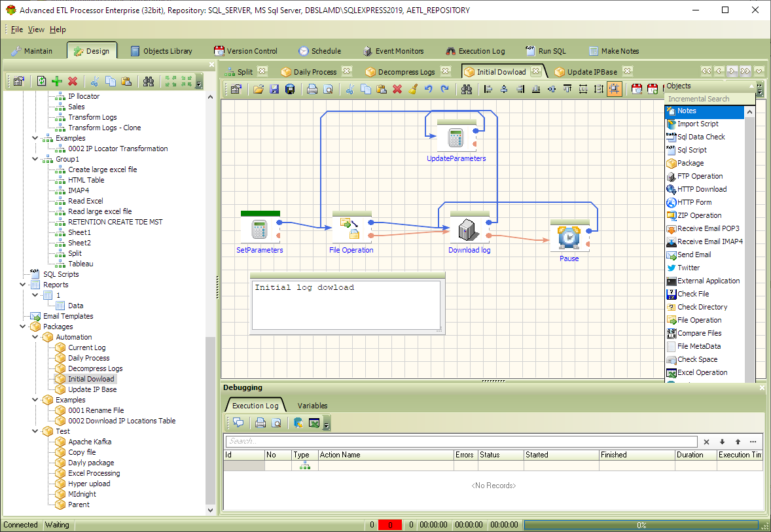Toggle the highlighted grid snap toolbar button
Image resolution: width=771 pixels, height=532 pixels.
614,89
